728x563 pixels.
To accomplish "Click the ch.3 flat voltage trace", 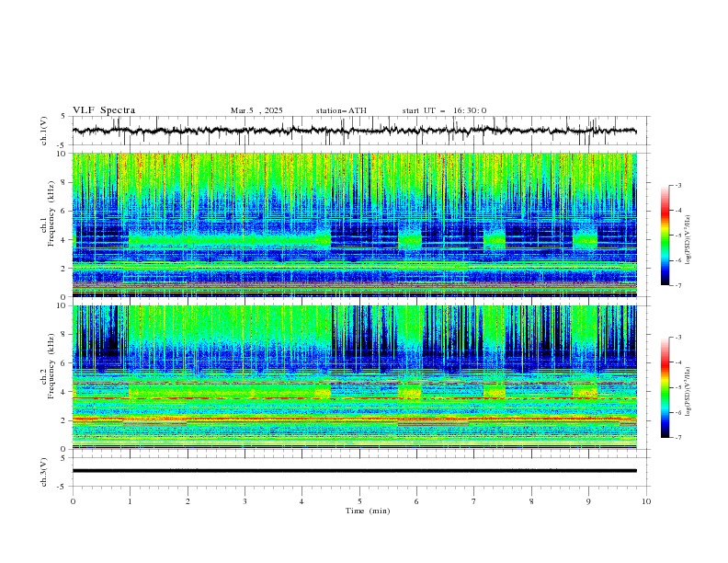I will pyautogui.click(x=354, y=471).
